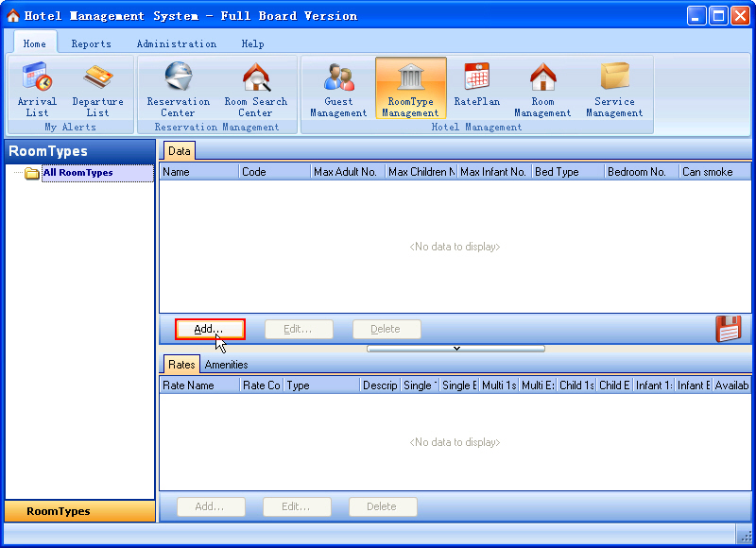Image resolution: width=756 pixels, height=548 pixels.
Task: Click the Add button under the Data grid
Action: pyautogui.click(x=210, y=329)
